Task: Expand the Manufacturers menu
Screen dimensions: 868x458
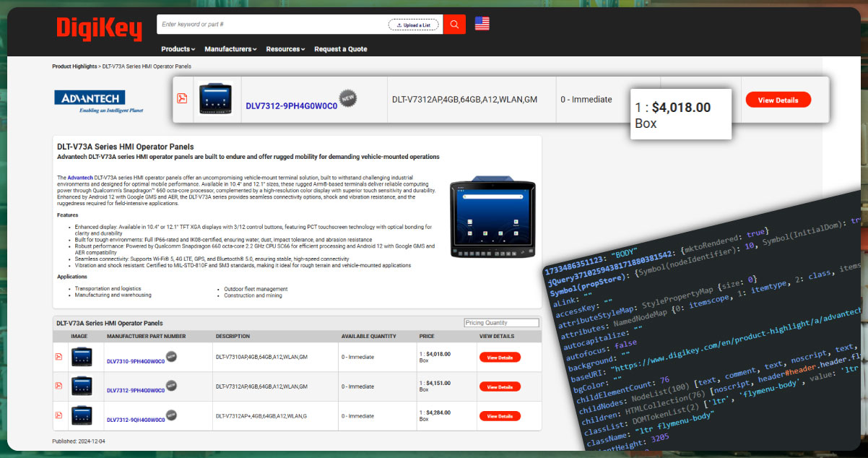Action: tap(230, 49)
